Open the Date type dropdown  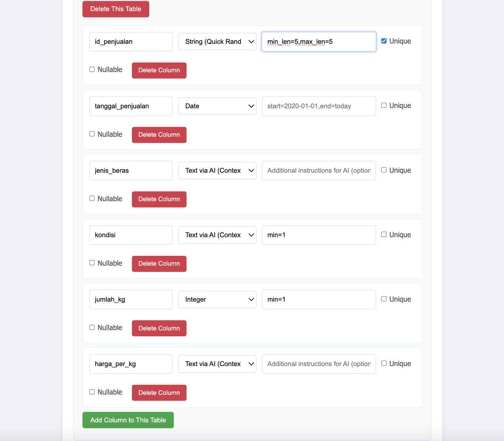coord(217,106)
